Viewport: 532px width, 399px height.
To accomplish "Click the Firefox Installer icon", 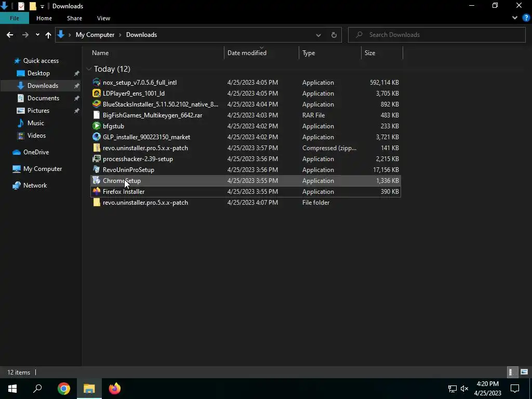I will pos(96,191).
